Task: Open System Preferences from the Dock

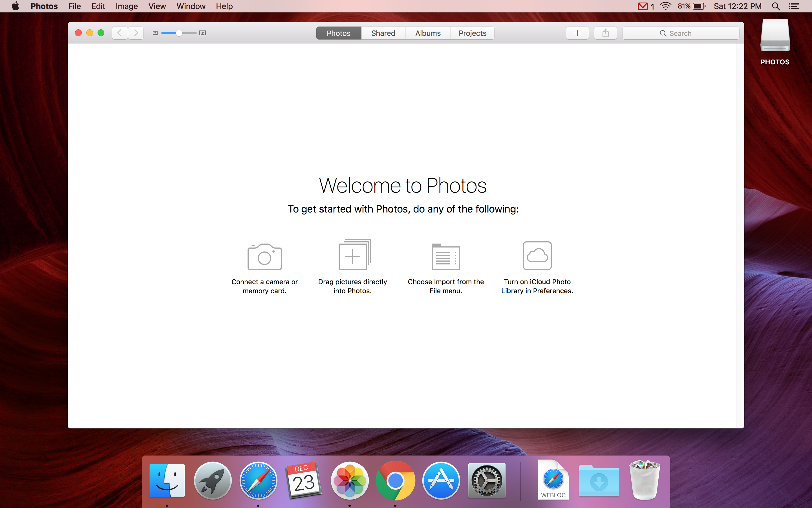Action: tap(487, 480)
